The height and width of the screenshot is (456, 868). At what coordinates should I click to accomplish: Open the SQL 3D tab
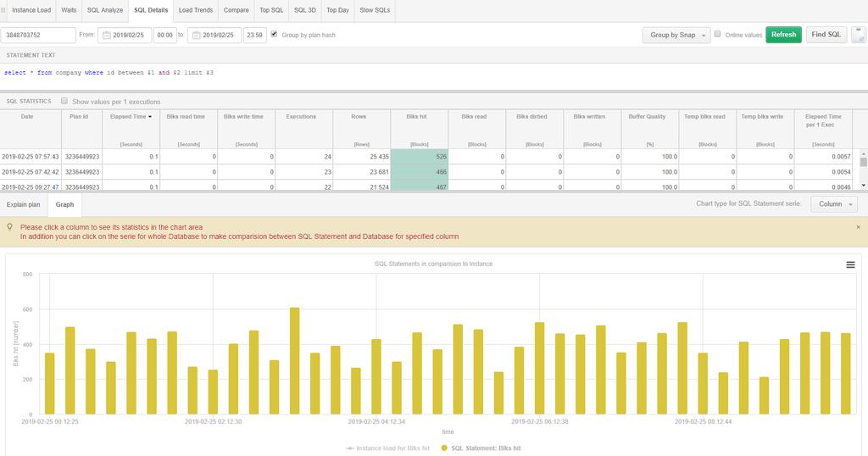point(304,10)
